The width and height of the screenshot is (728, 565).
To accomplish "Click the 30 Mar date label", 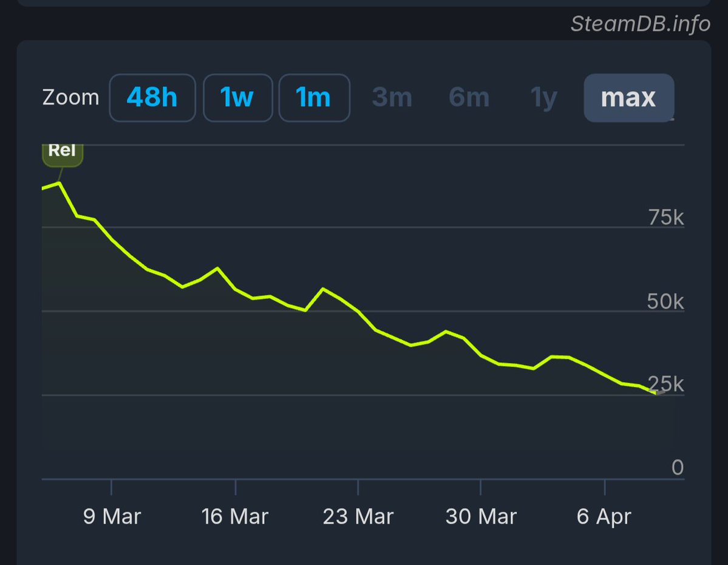I will point(482,516).
